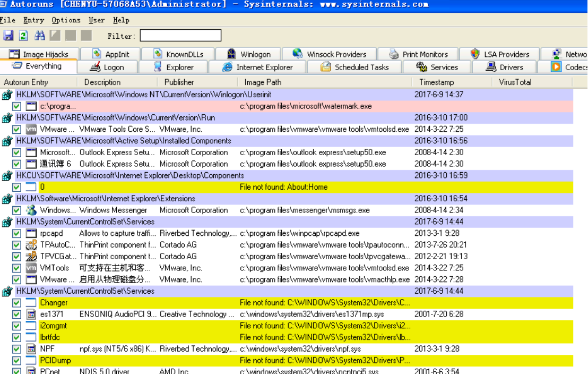The height and width of the screenshot is (374, 588).
Task: Toggle the Microsoft Outlook Express checkbox
Action: coord(16,152)
